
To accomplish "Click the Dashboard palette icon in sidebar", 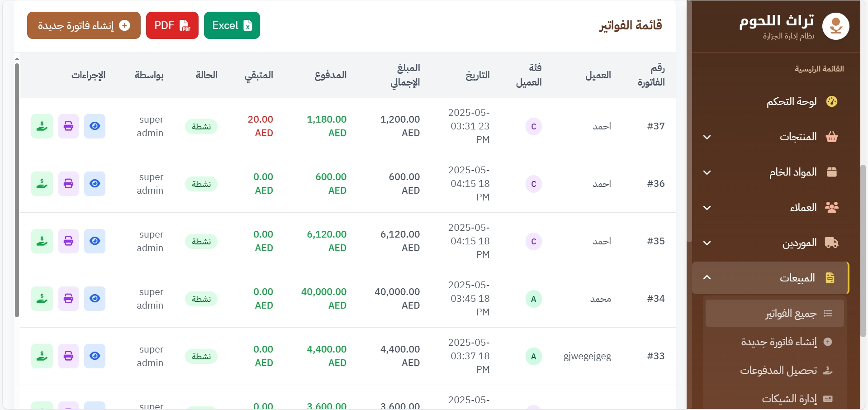I will tap(831, 101).
